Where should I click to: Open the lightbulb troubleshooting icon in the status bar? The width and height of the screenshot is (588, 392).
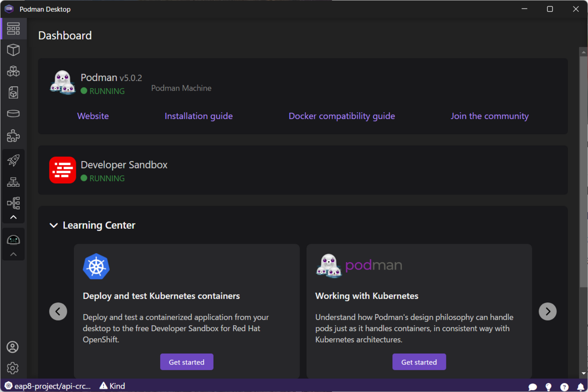coord(548,387)
